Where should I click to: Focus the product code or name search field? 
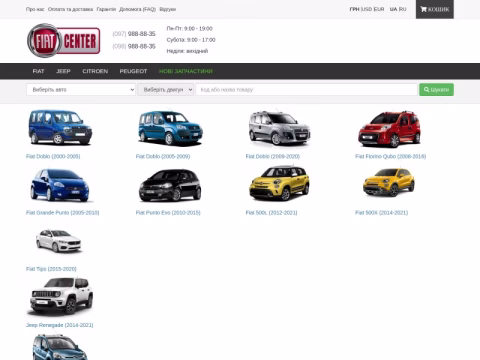pos(306,90)
